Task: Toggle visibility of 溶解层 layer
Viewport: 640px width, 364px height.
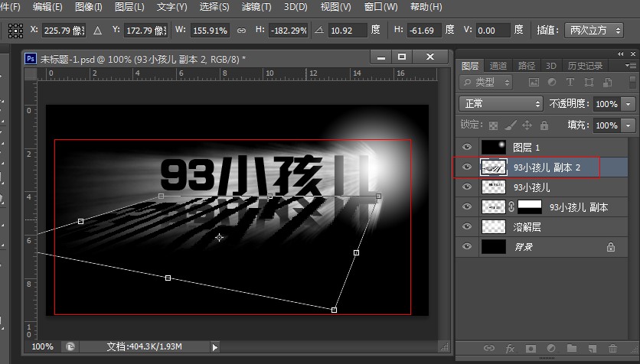Action: 467,227
